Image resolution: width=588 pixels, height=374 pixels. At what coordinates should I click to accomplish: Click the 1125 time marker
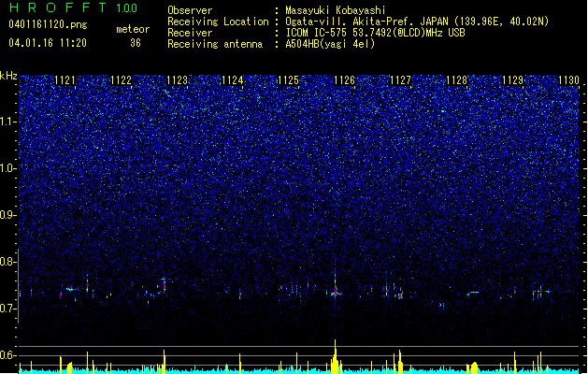click(288, 80)
